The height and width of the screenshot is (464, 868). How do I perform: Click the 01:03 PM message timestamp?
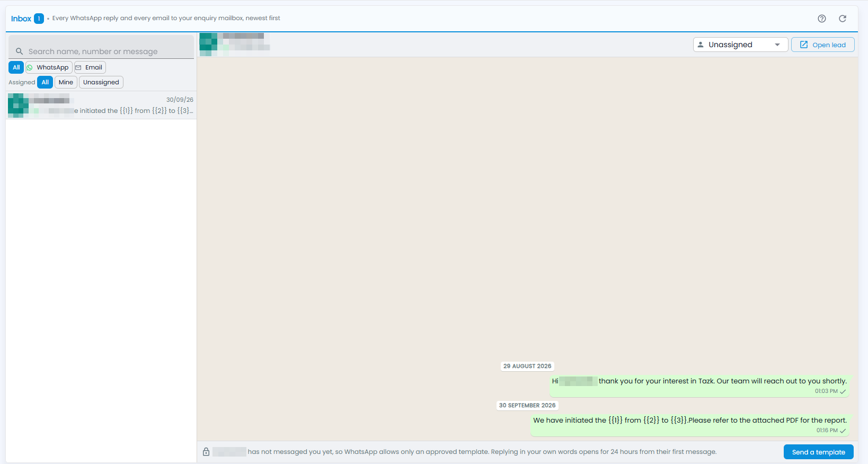(826, 391)
